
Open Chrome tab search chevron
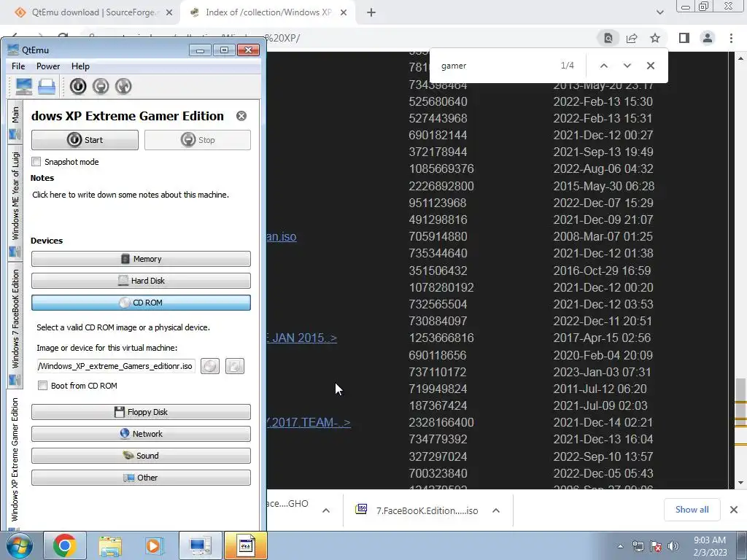tap(659, 12)
